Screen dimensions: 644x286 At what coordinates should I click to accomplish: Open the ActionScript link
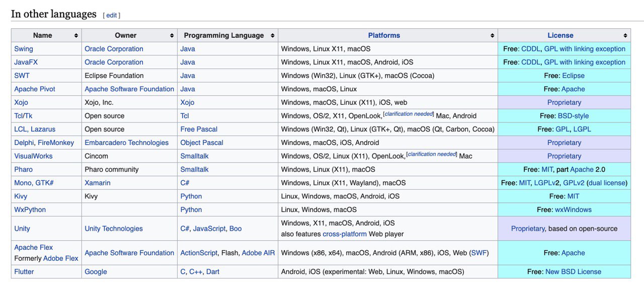coord(199,253)
